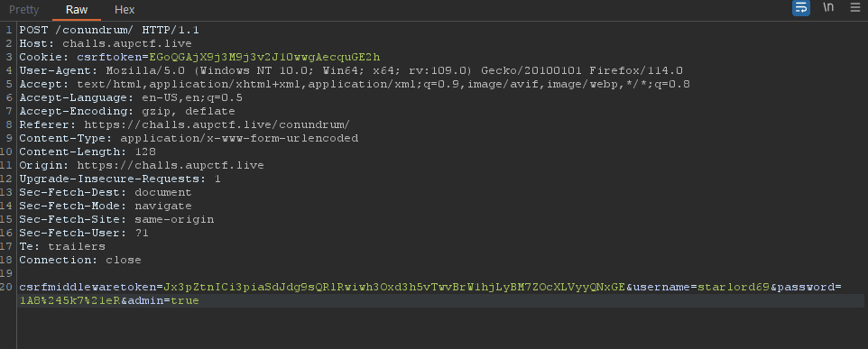This screenshot has width=868, height=349.
Task: Click the Host header value challs.aupctf.live
Action: click(x=126, y=43)
